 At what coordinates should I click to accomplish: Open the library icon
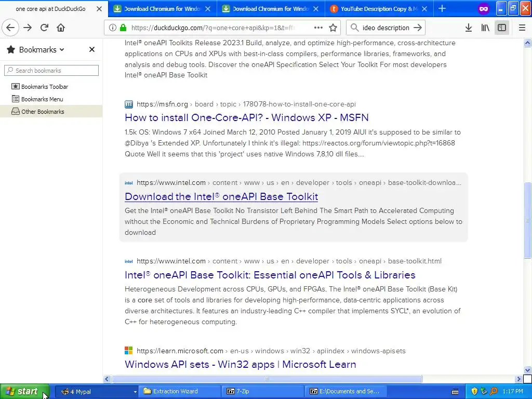pyautogui.click(x=485, y=28)
